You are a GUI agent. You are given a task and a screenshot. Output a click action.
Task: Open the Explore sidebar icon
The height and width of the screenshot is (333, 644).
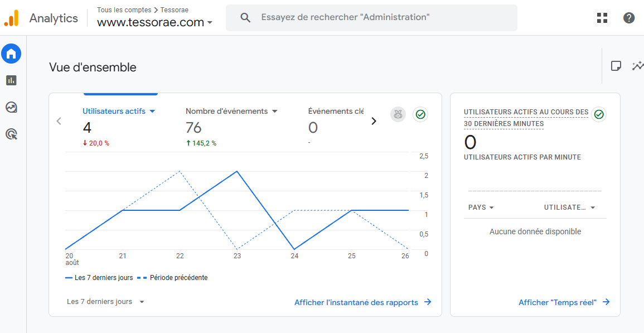[12, 107]
